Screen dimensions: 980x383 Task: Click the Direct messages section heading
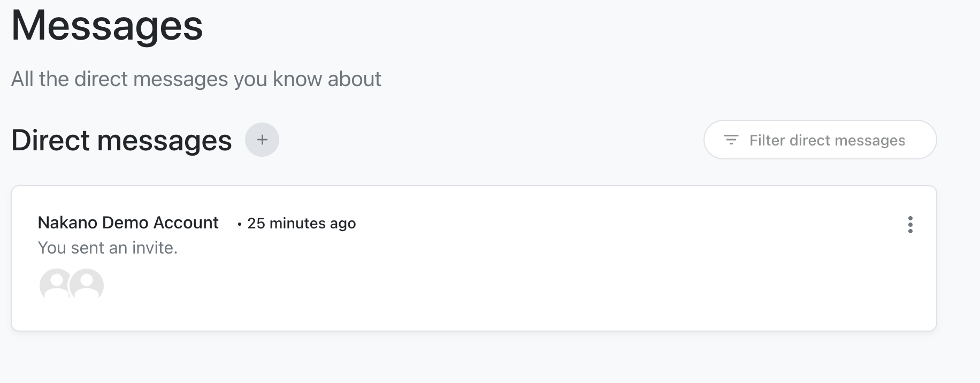pyautogui.click(x=121, y=141)
